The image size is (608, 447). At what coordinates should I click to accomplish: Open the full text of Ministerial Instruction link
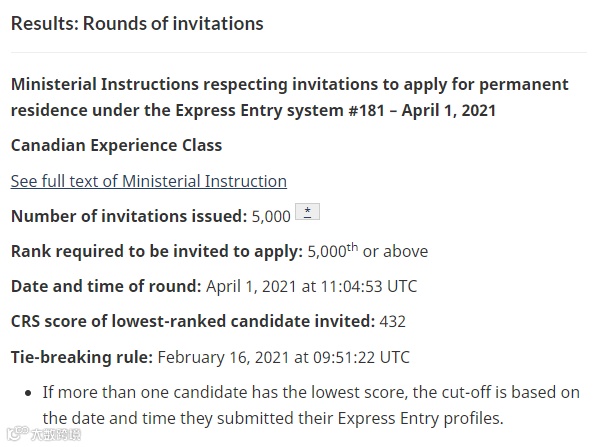(x=149, y=181)
